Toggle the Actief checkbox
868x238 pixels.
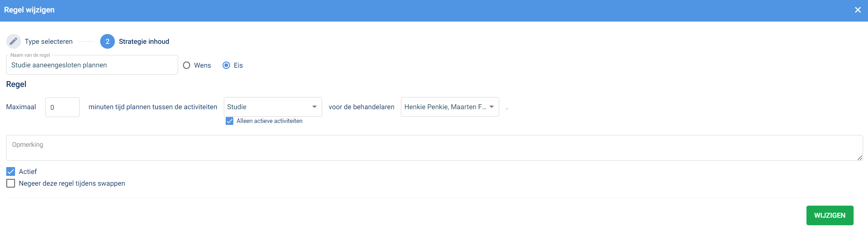click(x=11, y=172)
